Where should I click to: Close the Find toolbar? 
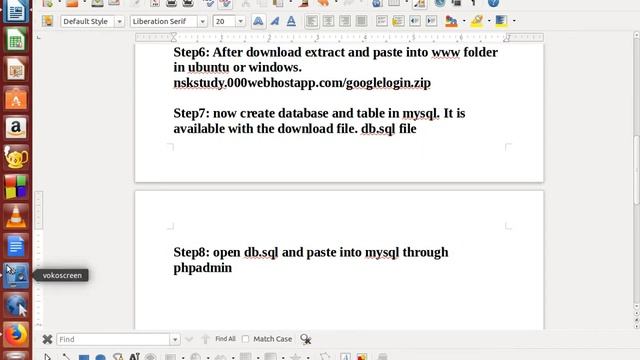pyautogui.click(x=47, y=339)
